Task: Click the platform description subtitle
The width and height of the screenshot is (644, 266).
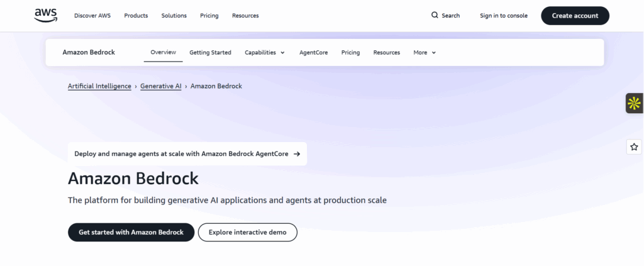Action: (x=227, y=201)
